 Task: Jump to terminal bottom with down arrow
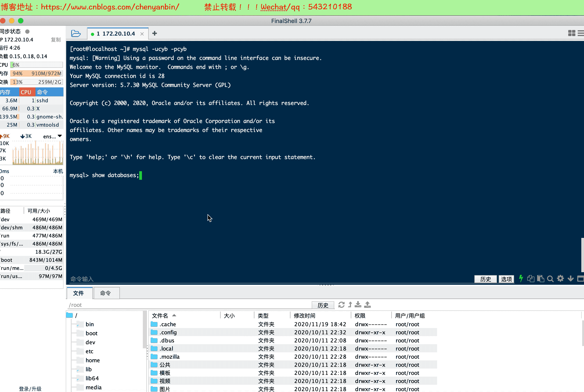(x=571, y=278)
